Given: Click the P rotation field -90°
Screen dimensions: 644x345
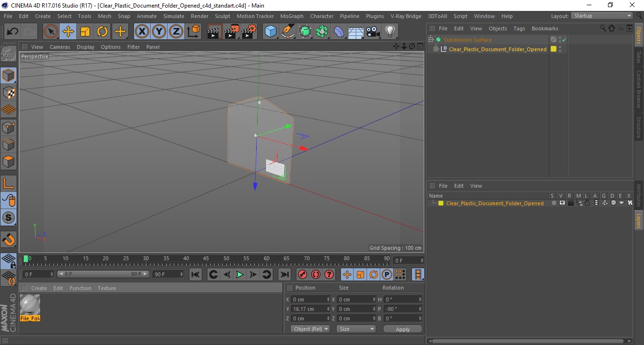Looking at the screenshot, I should click(403, 309).
